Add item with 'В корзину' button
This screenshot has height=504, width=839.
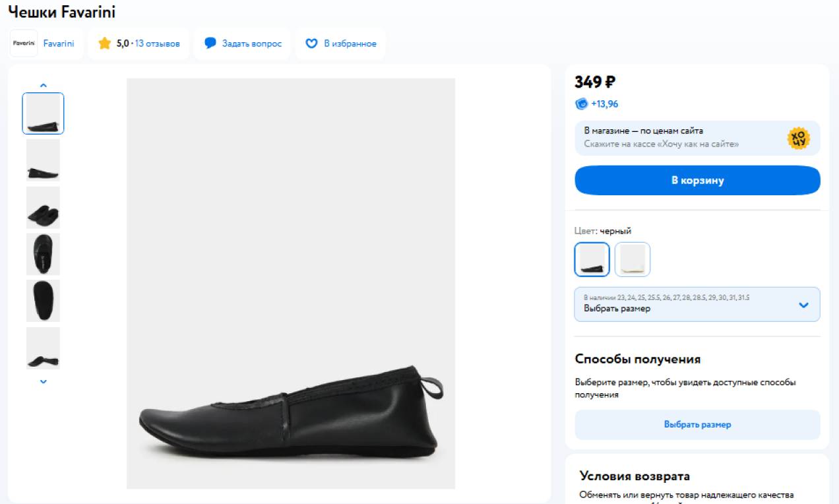(x=697, y=180)
